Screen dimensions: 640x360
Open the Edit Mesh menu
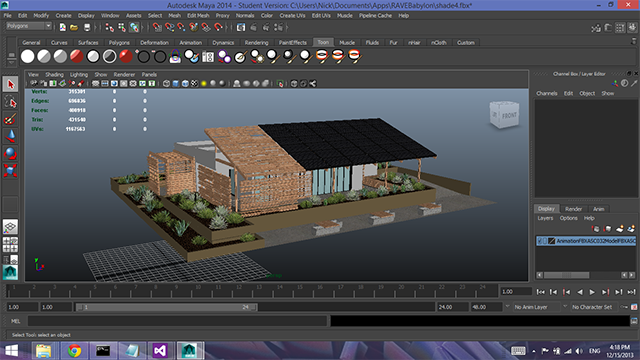click(x=198, y=16)
